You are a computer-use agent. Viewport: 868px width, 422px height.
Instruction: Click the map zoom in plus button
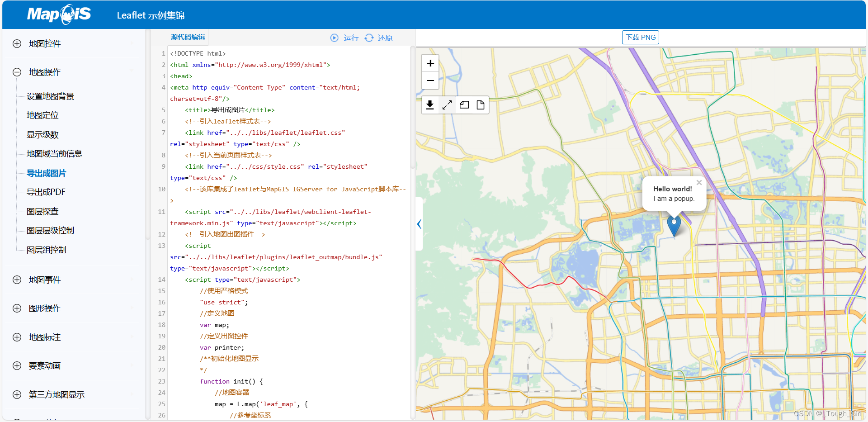[430, 63]
